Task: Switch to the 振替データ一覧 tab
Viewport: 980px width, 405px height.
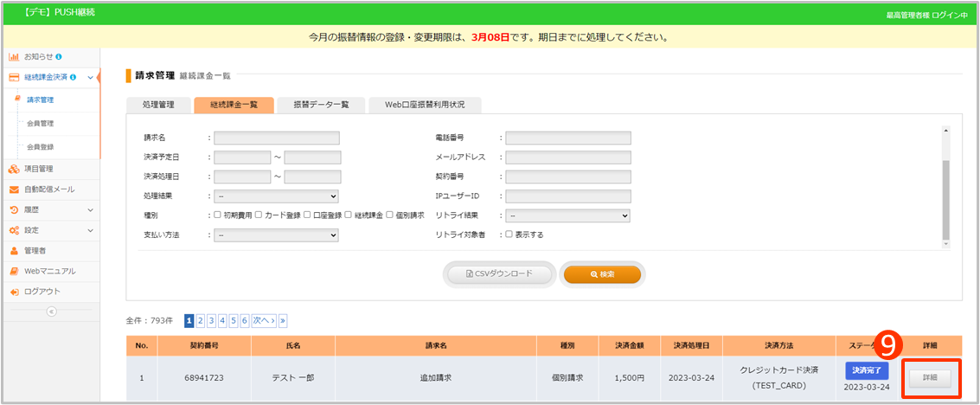Action: coord(321,105)
